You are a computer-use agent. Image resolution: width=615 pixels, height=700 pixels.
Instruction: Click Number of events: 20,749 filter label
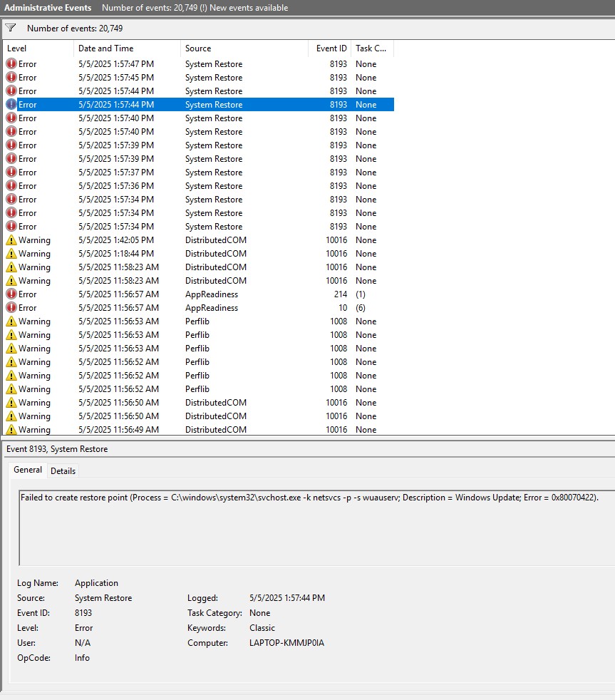click(75, 28)
